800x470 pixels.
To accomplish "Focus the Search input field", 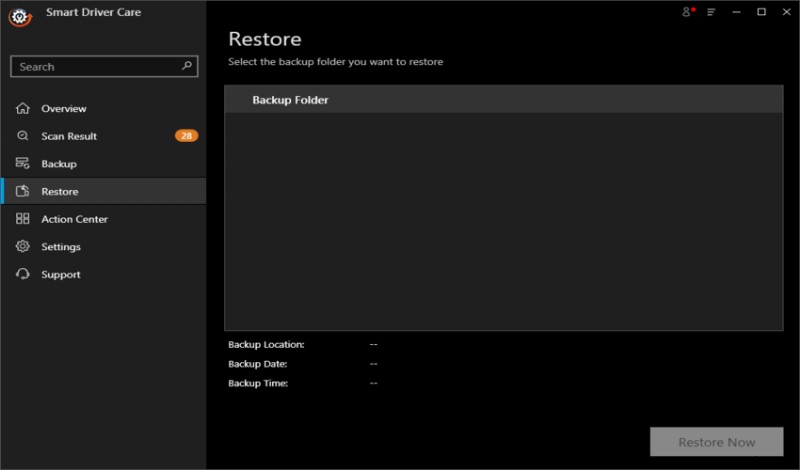I will [x=95, y=67].
